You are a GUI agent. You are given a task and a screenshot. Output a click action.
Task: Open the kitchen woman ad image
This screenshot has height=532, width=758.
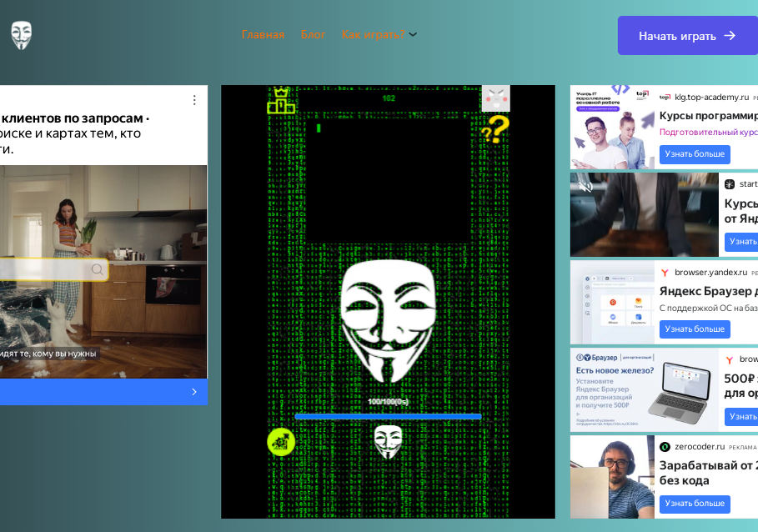103,272
